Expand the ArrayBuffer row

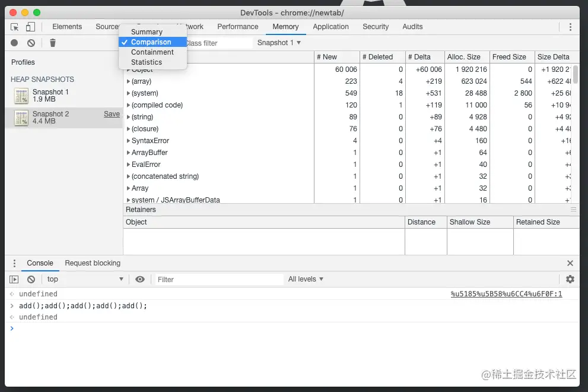(x=128, y=153)
